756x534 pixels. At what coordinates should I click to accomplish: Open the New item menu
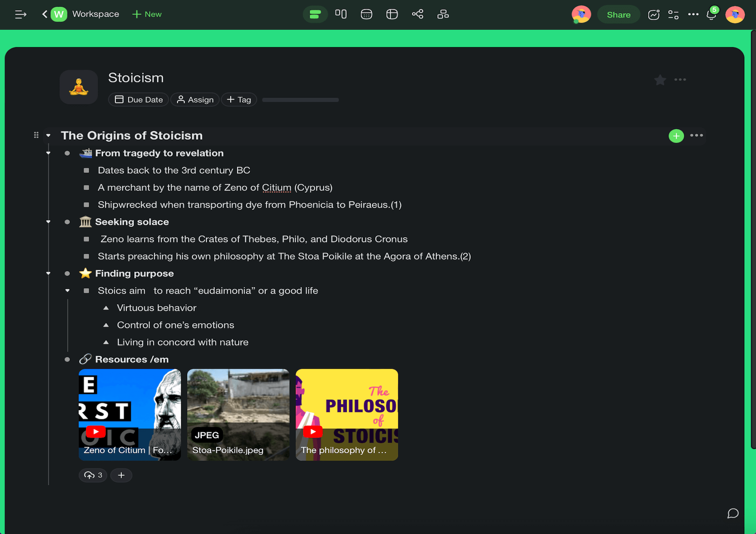pyautogui.click(x=147, y=14)
